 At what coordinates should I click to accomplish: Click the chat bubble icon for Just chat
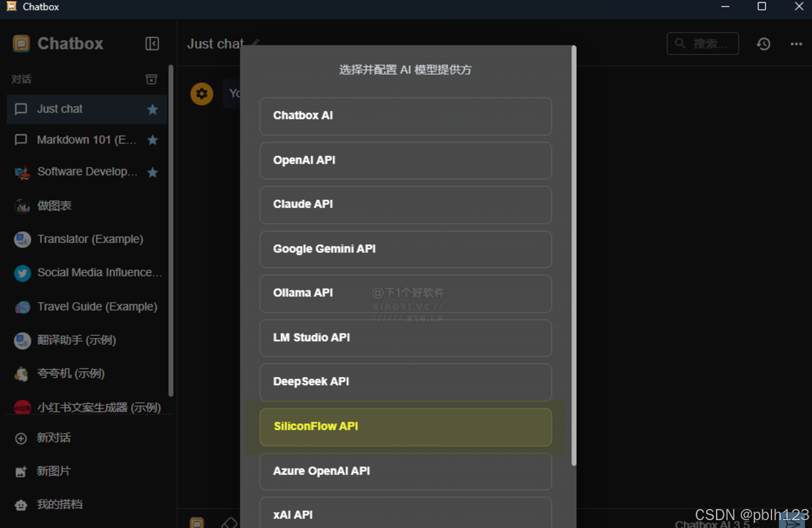(21, 109)
